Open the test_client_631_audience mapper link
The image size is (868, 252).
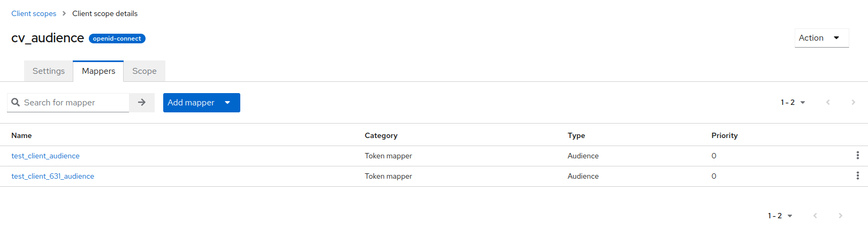click(52, 176)
